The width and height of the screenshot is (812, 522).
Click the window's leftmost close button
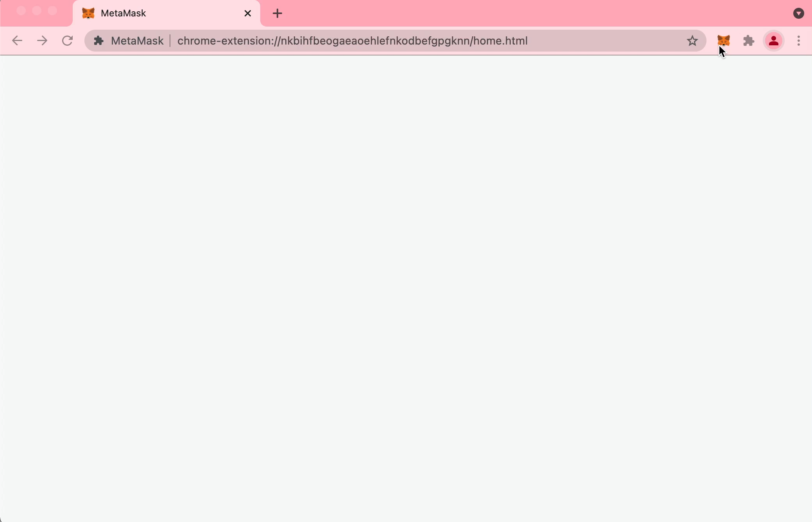coord(21,11)
